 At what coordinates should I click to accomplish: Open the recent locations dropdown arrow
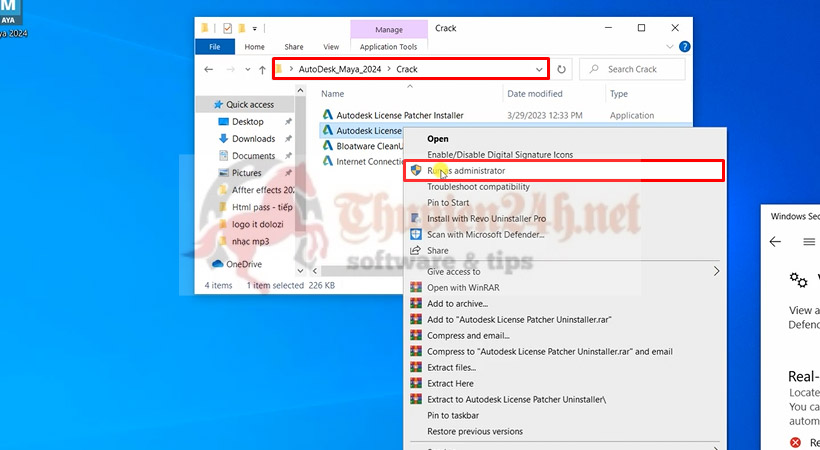(x=247, y=69)
